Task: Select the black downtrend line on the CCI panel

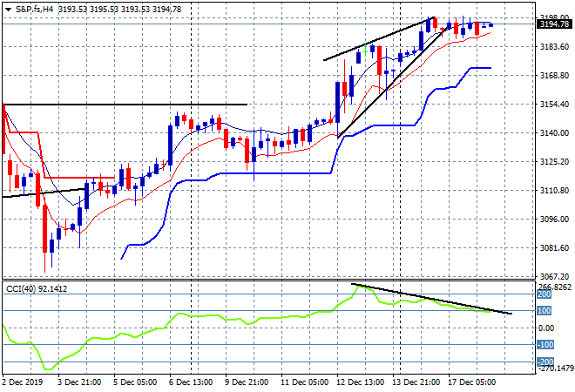Action: 431,299
